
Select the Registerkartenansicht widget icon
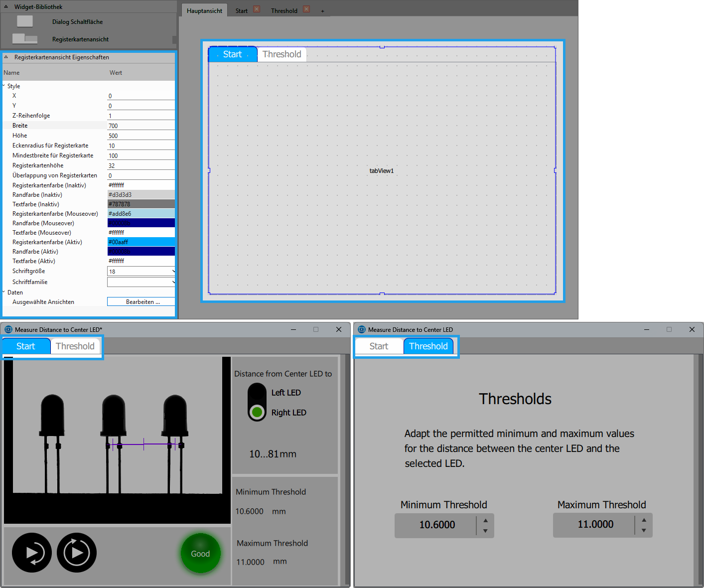(x=24, y=39)
